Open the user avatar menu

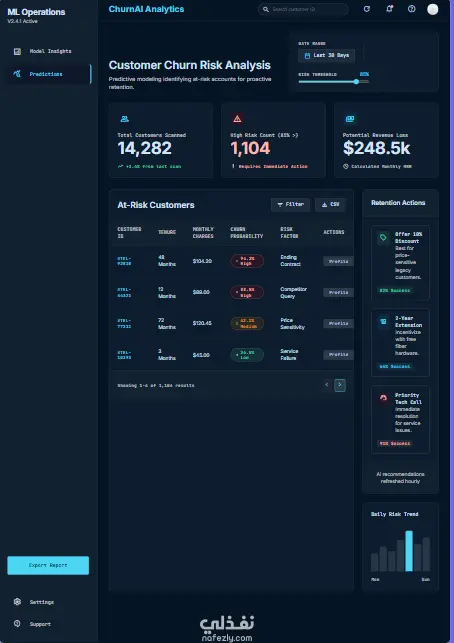[433, 9]
